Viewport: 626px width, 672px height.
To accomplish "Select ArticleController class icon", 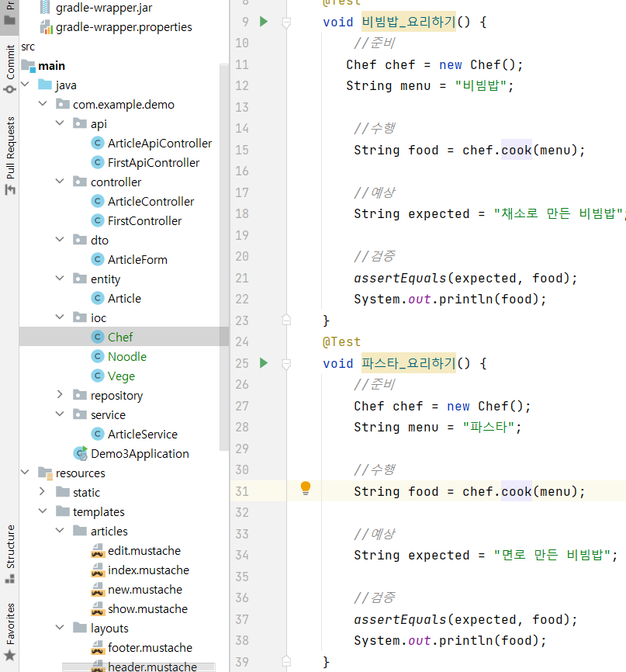I will point(98,201).
